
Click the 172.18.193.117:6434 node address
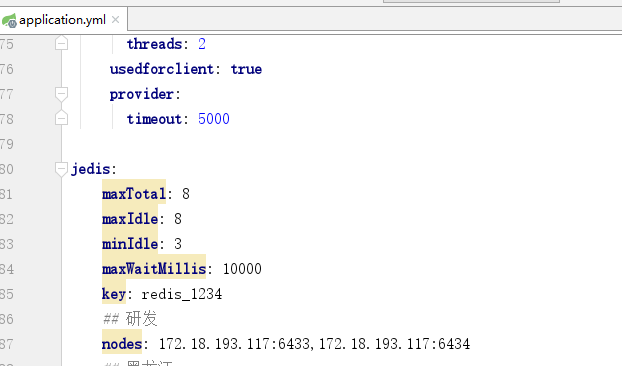click(x=394, y=344)
